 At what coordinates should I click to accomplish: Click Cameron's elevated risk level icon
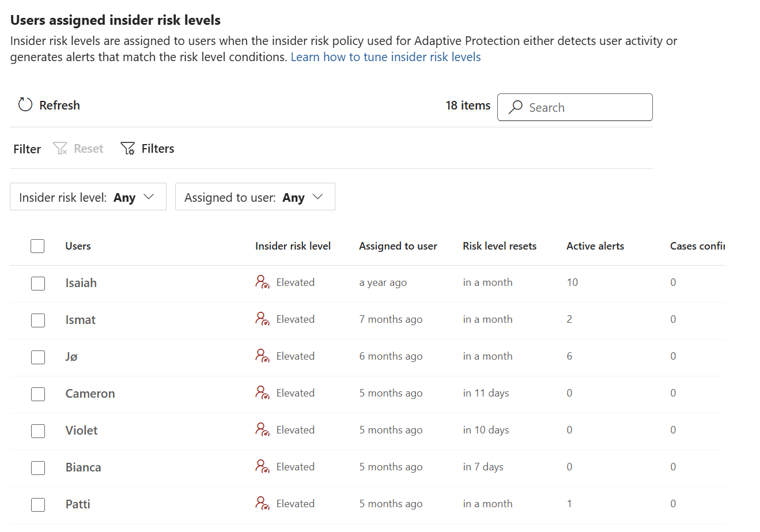tap(262, 393)
